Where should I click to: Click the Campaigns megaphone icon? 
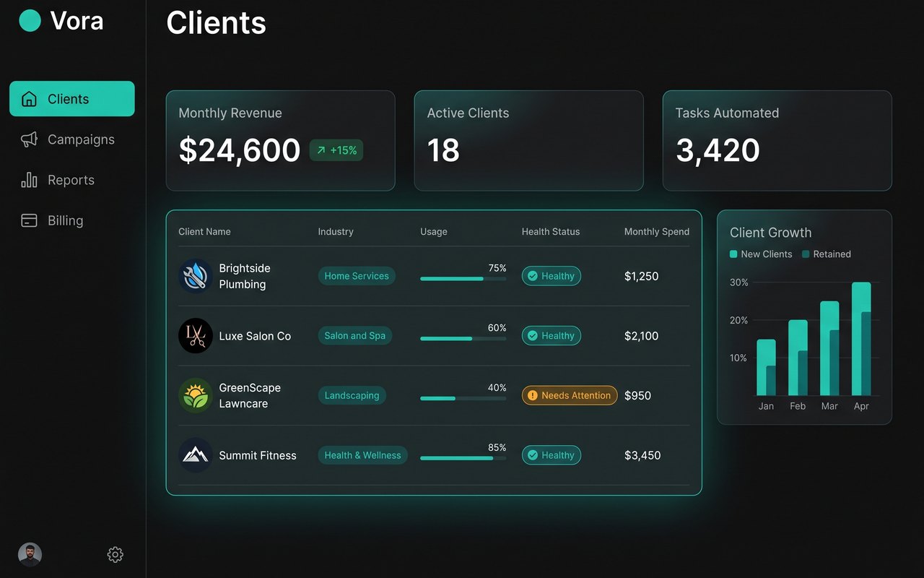29,139
